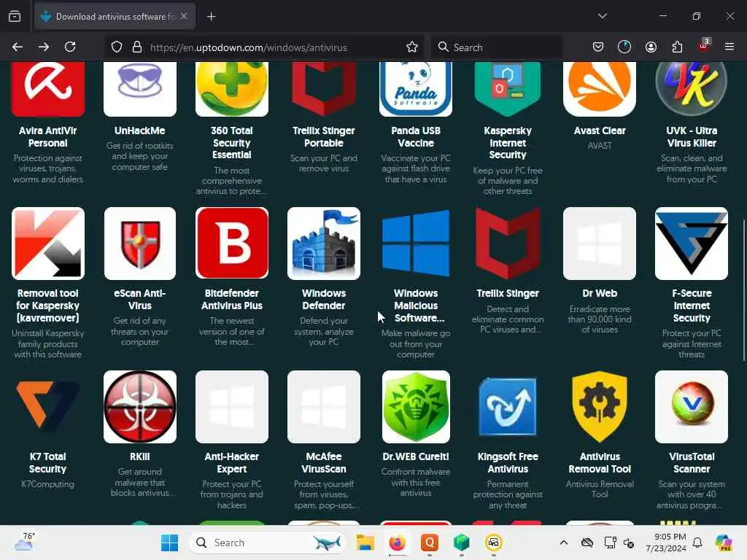Click the page vertical scrollbar thumb
Screen dimensions: 747x560
(743, 290)
